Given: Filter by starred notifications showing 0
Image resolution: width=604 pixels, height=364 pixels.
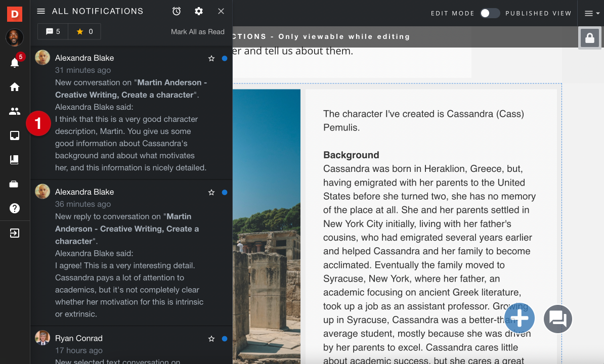Looking at the screenshot, I should (84, 31).
